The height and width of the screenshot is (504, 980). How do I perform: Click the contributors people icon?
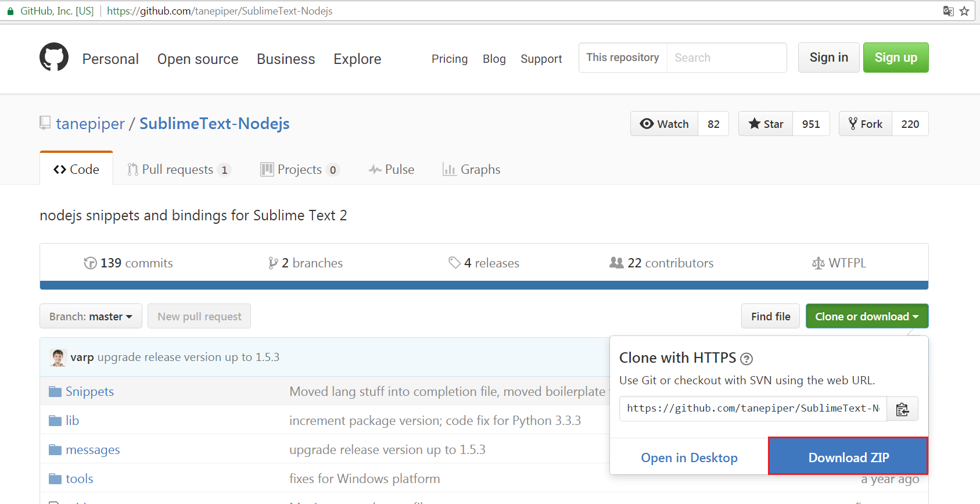[616, 263]
